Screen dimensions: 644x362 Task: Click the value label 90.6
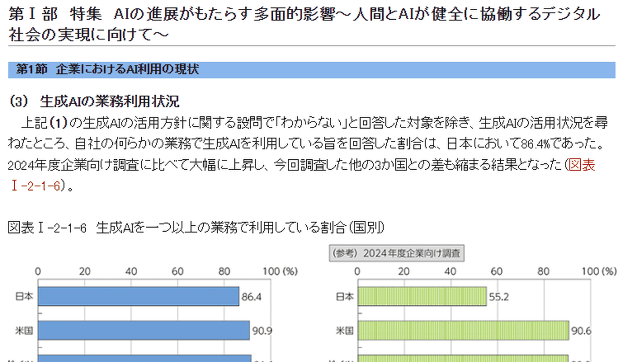tap(582, 331)
